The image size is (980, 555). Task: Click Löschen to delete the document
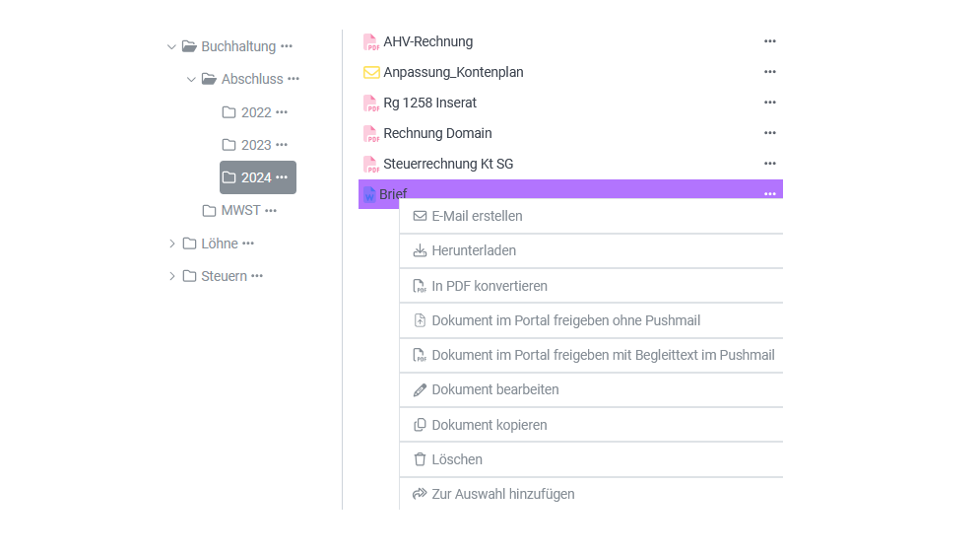tap(457, 459)
